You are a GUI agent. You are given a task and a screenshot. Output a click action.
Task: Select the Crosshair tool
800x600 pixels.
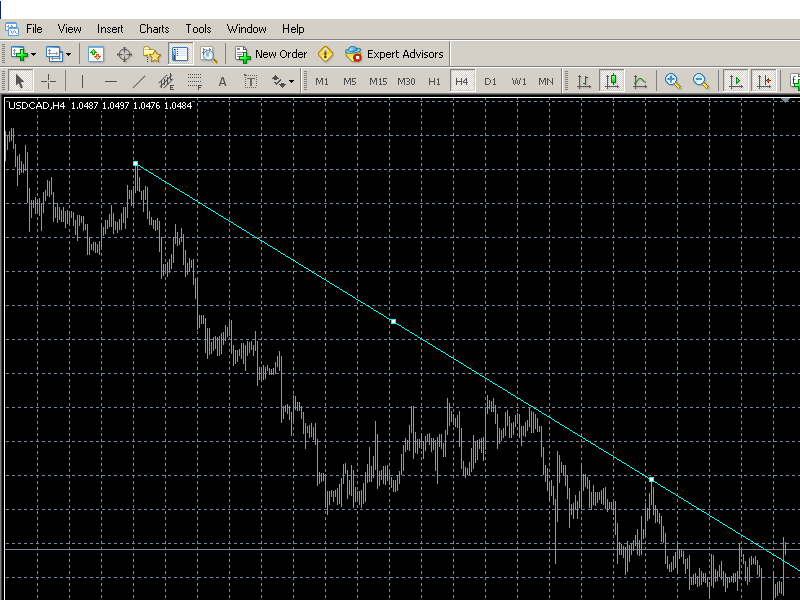pos(48,81)
